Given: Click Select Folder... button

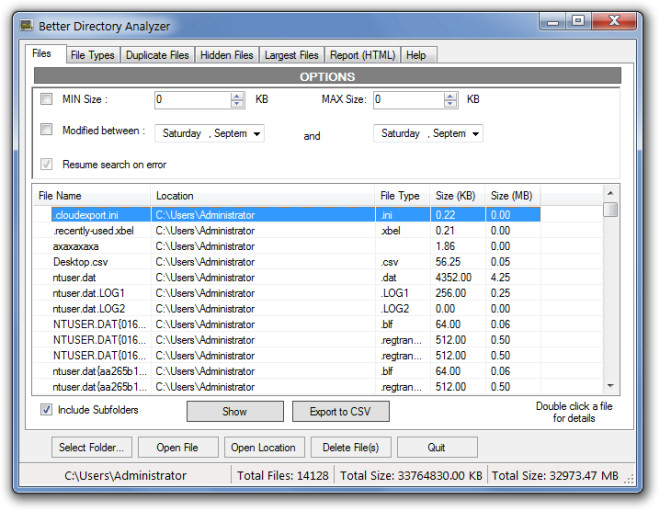Looking at the screenshot, I should click(x=91, y=447).
